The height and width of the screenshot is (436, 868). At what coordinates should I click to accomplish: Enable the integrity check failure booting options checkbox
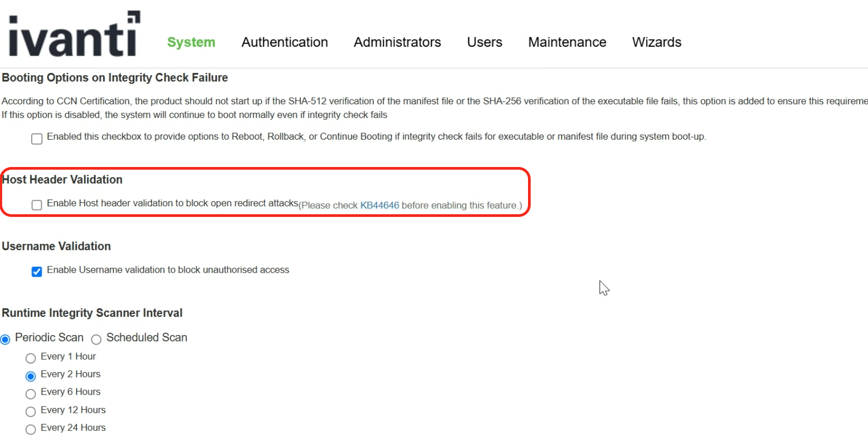click(x=37, y=139)
